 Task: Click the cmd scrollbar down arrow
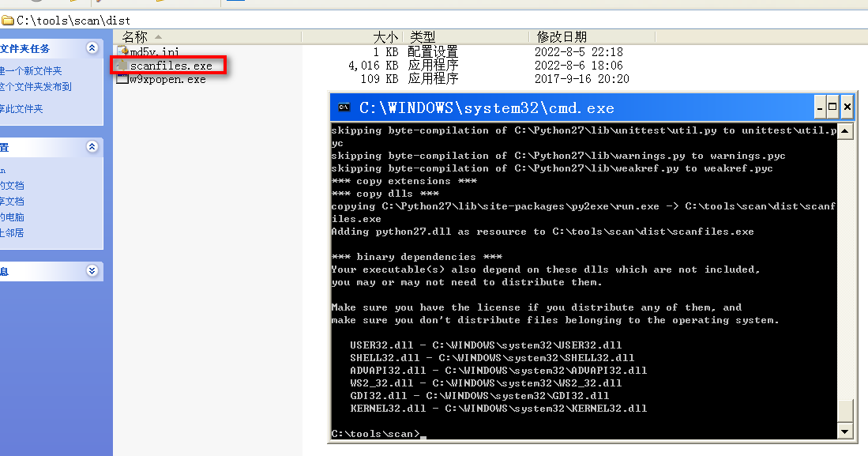pos(845,432)
